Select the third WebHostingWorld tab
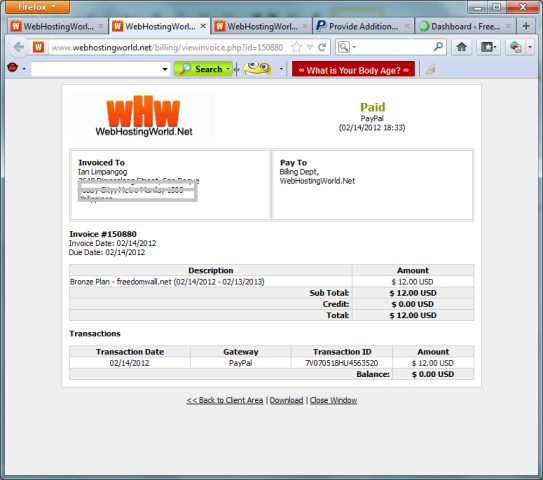Image resolution: width=543 pixels, height=480 pixels. pos(261,26)
